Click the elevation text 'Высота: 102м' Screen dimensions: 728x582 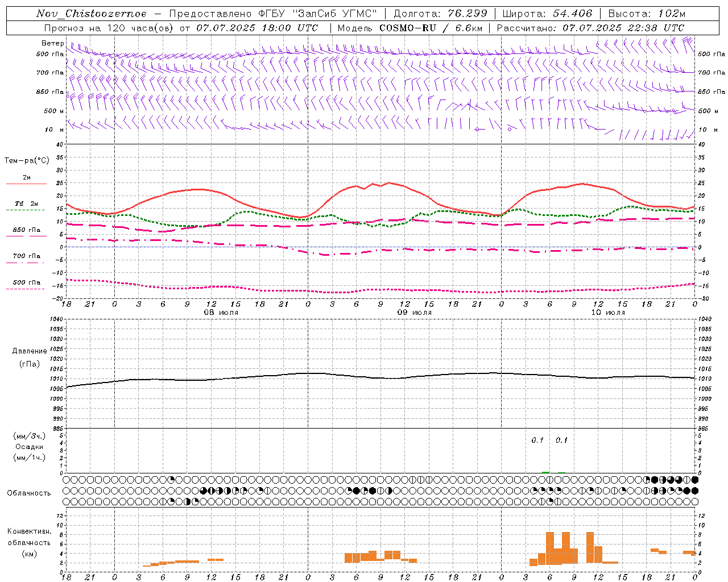pyautogui.click(x=647, y=14)
